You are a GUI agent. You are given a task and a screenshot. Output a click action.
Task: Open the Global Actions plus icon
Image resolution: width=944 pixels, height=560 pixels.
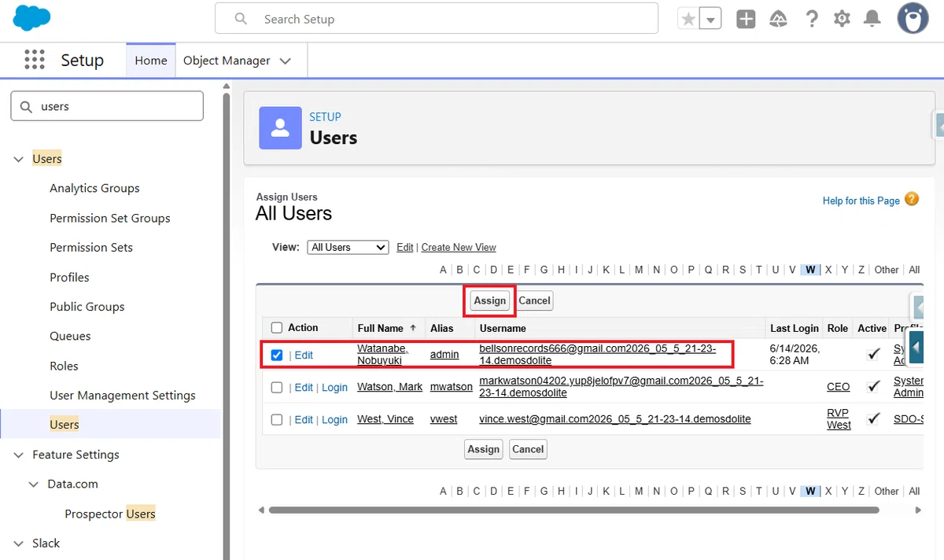(x=746, y=19)
